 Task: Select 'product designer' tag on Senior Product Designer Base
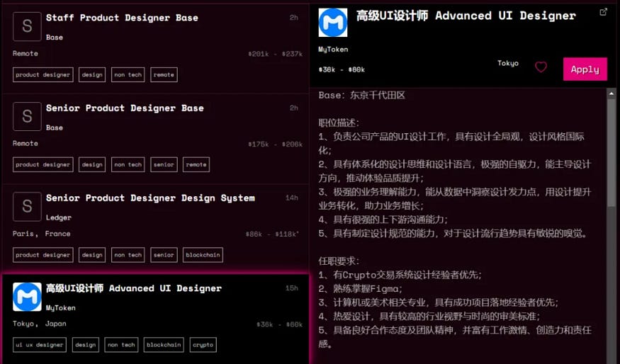click(x=43, y=165)
